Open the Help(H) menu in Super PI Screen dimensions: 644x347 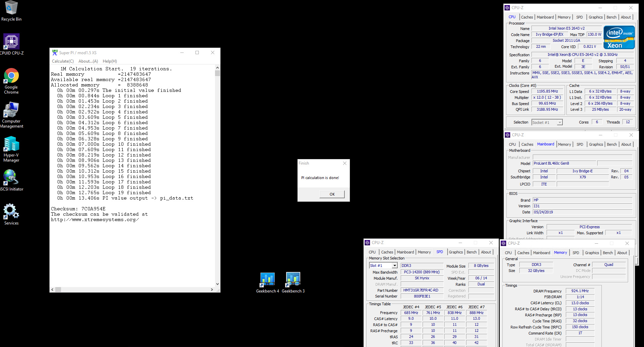pyautogui.click(x=110, y=61)
